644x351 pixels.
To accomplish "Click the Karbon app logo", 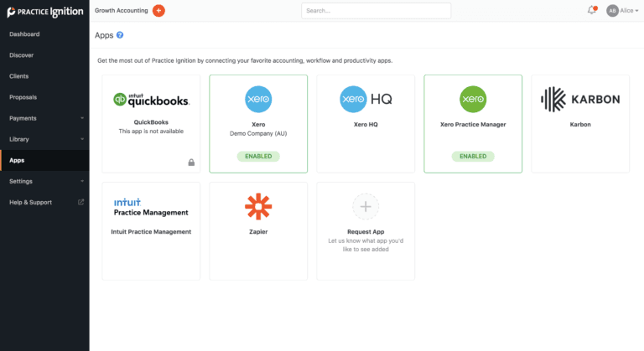I will click(580, 99).
